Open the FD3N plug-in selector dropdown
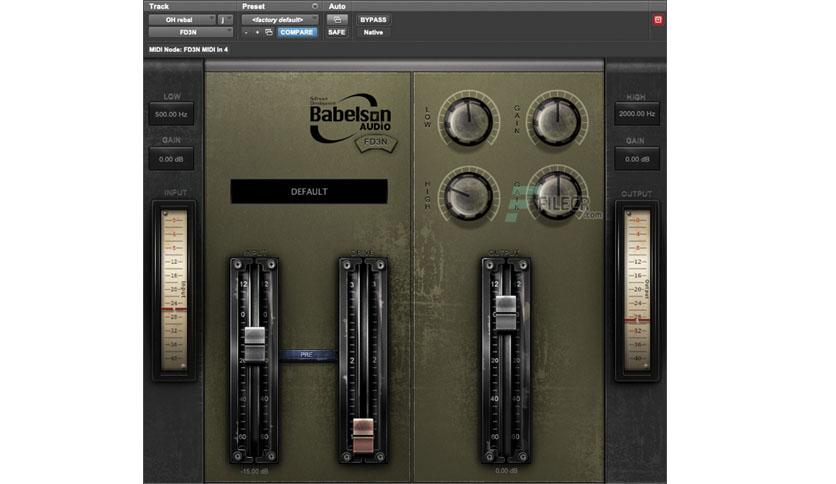 coord(190,33)
